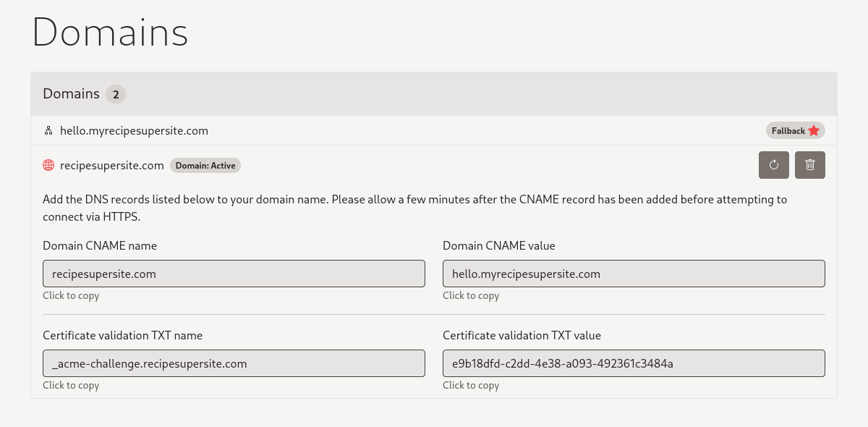This screenshot has width=868, height=427.
Task: Click the Fallback badge label
Action: click(x=788, y=131)
